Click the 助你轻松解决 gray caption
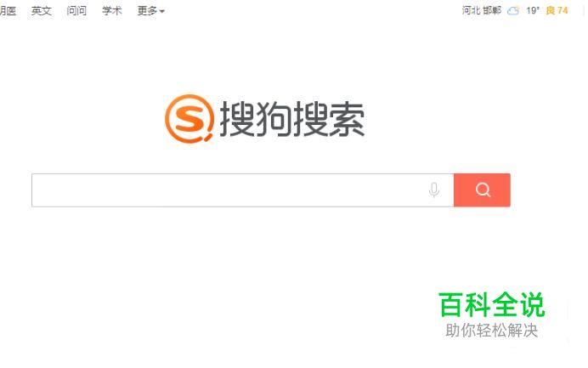 492,331
